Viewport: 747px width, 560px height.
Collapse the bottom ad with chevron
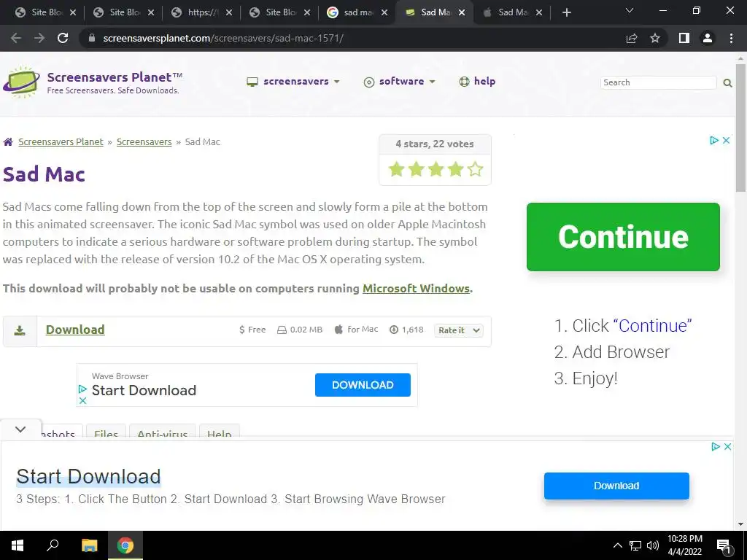click(x=20, y=429)
